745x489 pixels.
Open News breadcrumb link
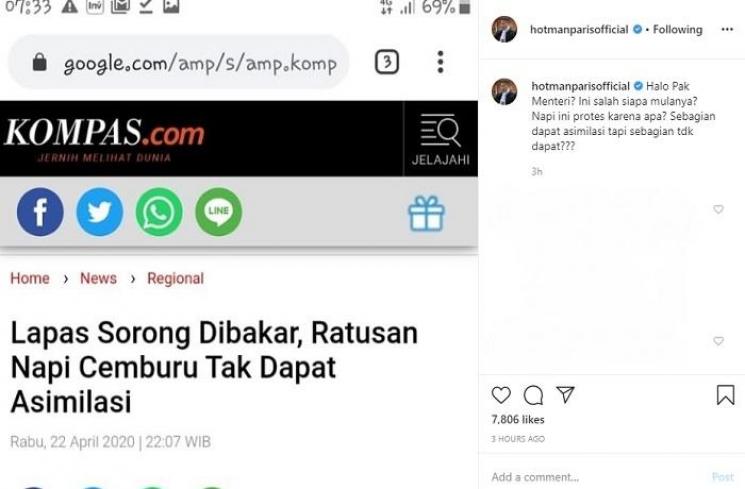tap(98, 278)
